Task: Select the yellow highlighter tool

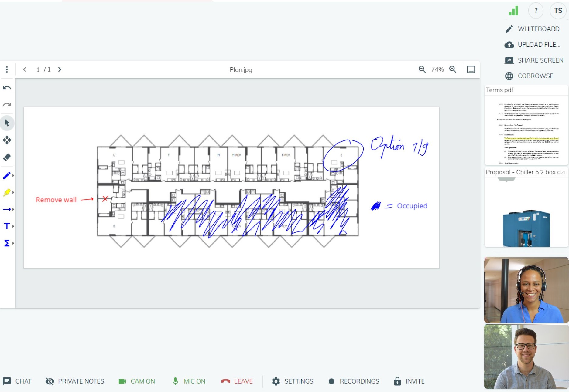Action: pyautogui.click(x=7, y=192)
